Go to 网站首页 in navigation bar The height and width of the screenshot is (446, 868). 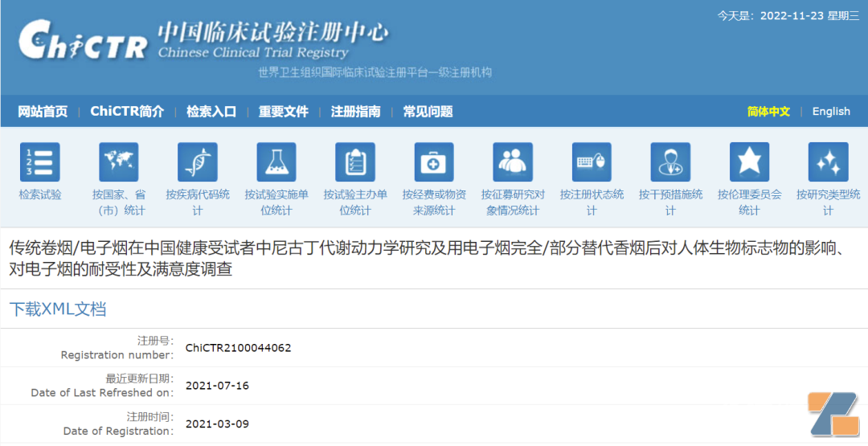pos(43,112)
